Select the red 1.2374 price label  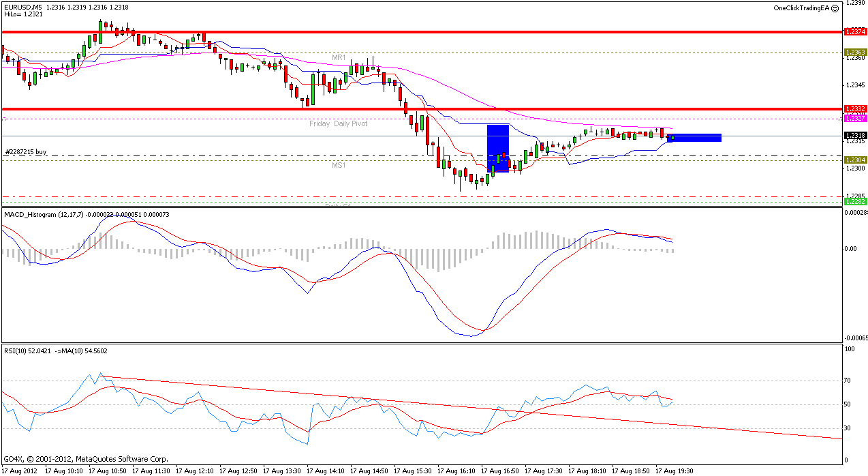[x=855, y=31]
